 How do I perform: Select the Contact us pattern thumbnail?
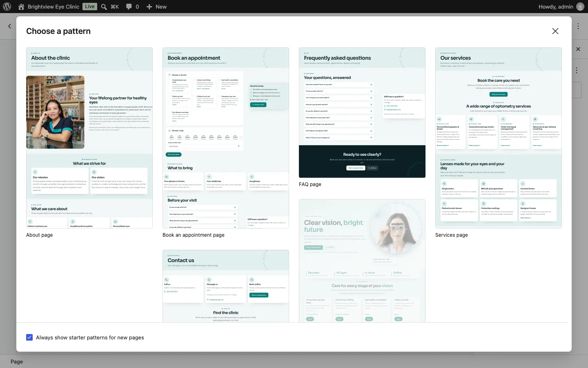point(226,286)
